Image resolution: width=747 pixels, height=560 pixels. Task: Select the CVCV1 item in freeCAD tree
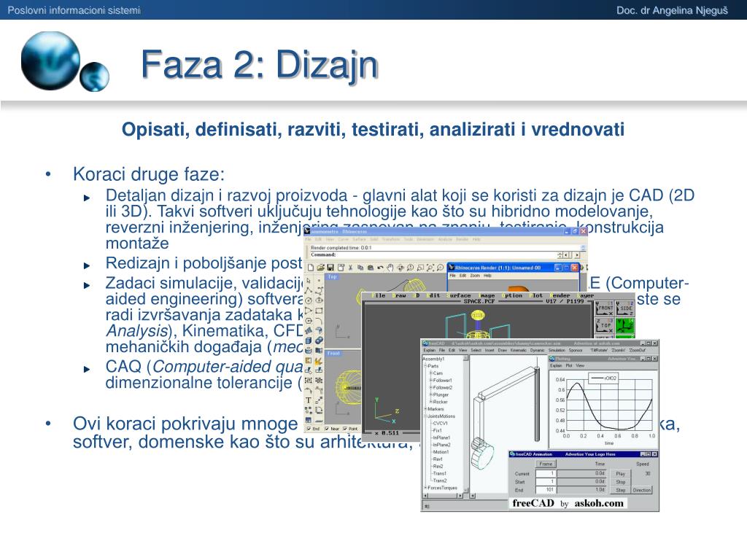click(x=440, y=424)
